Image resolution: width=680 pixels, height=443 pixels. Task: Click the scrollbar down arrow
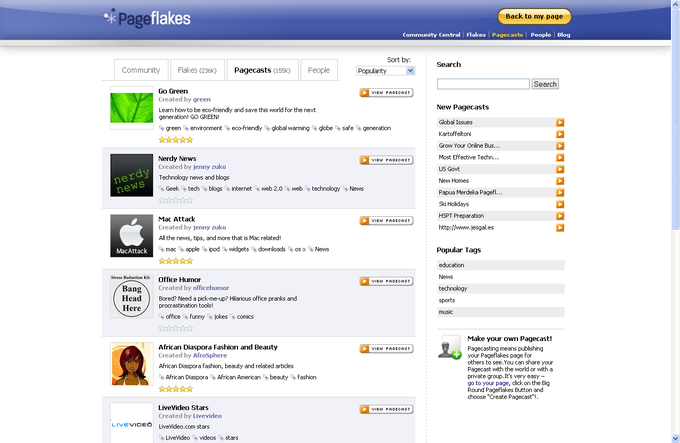(x=676, y=438)
